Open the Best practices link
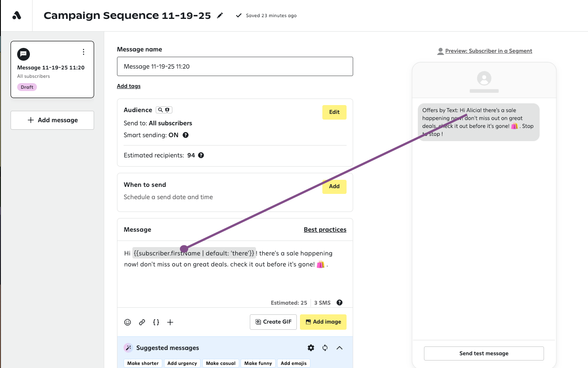The width and height of the screenshot is (588, 368). (325, 230)
